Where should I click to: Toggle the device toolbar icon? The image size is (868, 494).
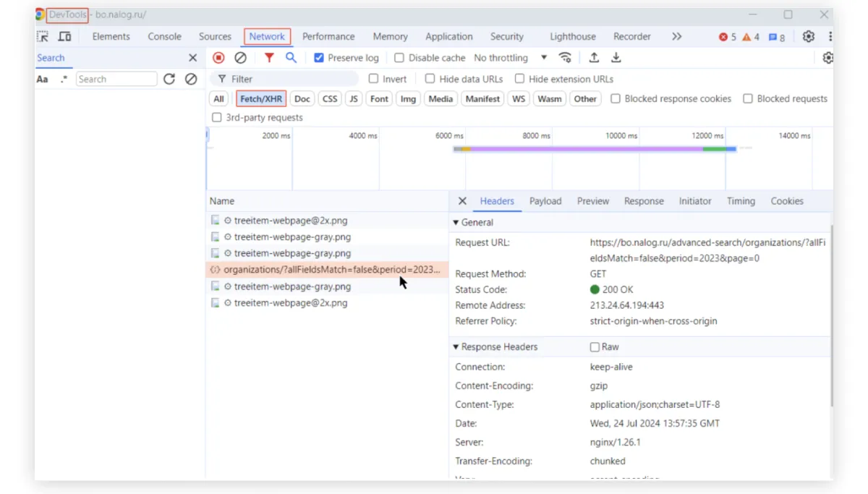[64, 37]
